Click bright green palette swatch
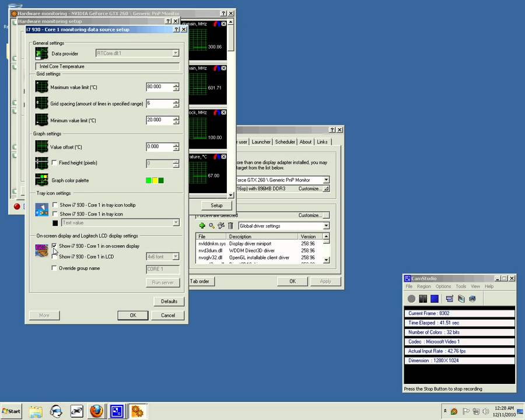 pos(149,180)
